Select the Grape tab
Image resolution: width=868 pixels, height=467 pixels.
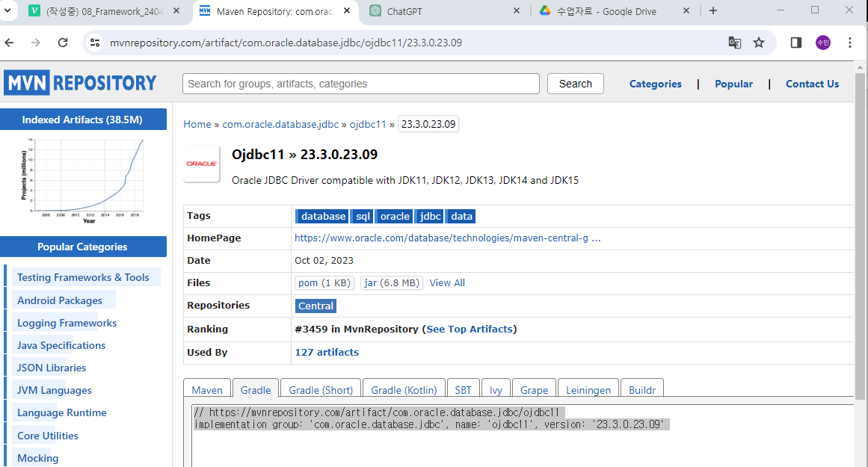535,389
